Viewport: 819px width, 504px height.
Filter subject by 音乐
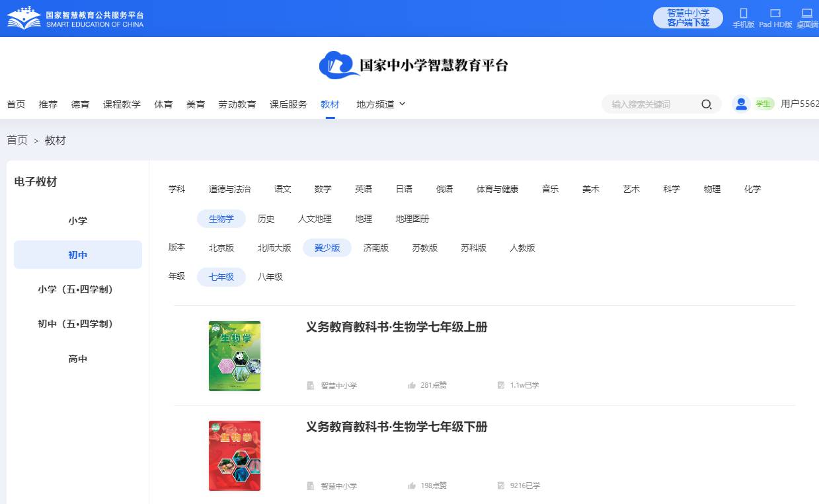[551, 189]
